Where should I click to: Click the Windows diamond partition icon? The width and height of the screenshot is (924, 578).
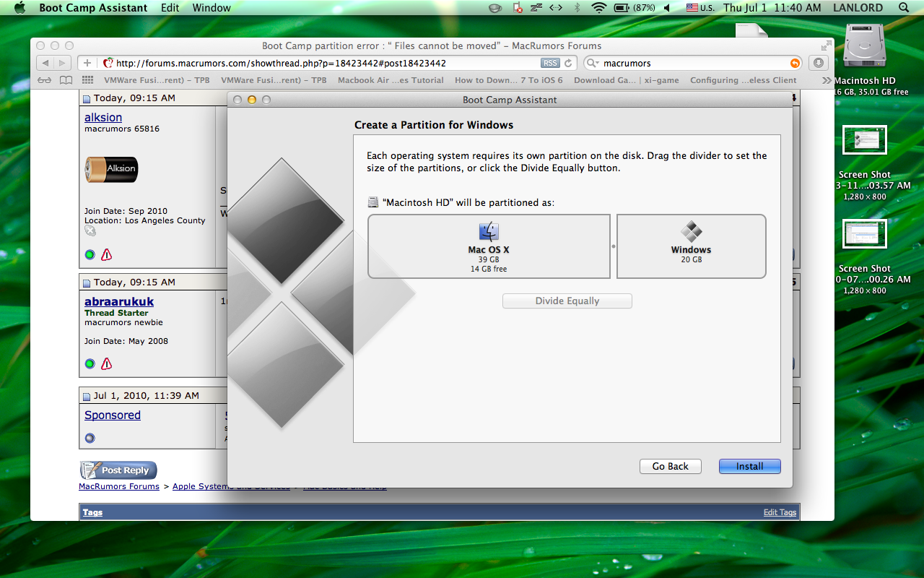click(691, 232)
